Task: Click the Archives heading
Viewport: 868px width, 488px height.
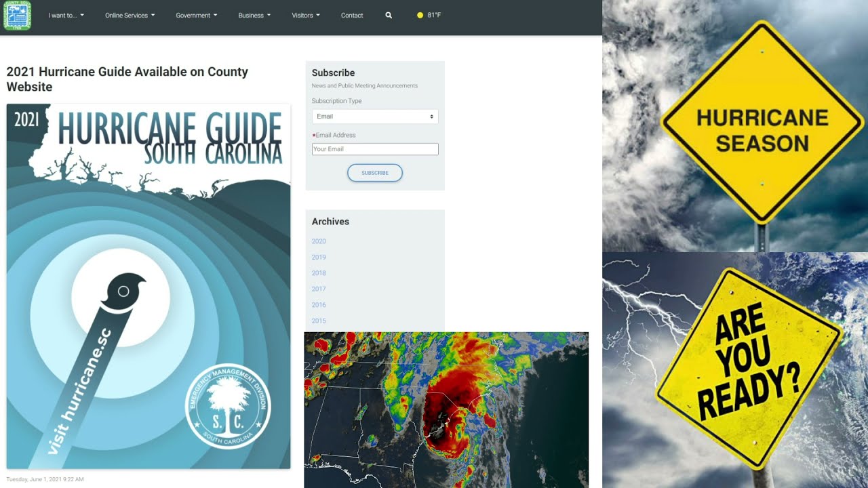Action: pos(330,222)
